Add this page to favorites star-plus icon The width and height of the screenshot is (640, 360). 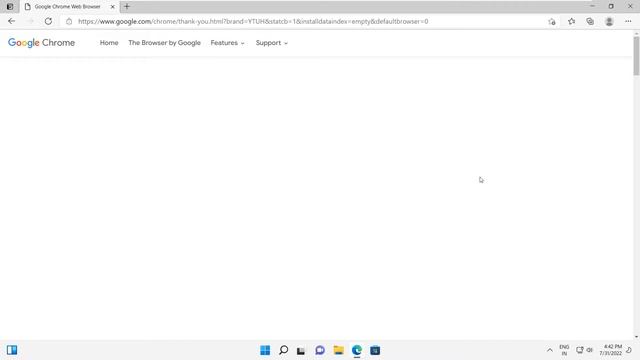coord(552,22)
